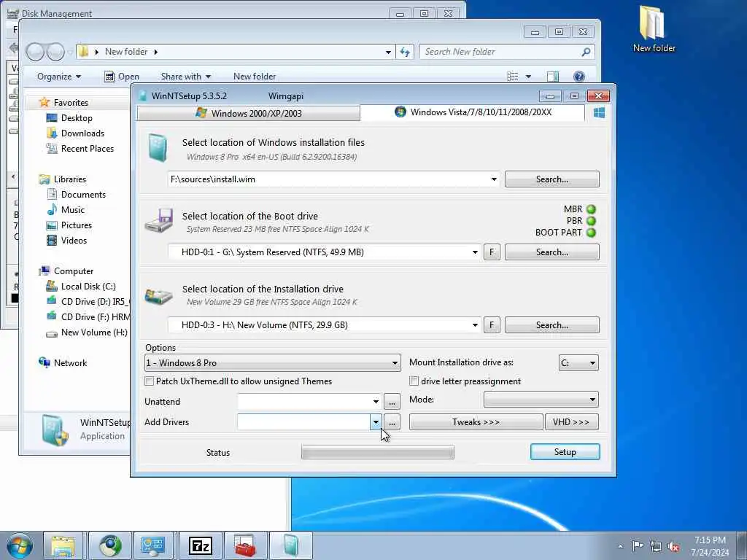Click the Action Center flag tray icon

coord(638,545)
